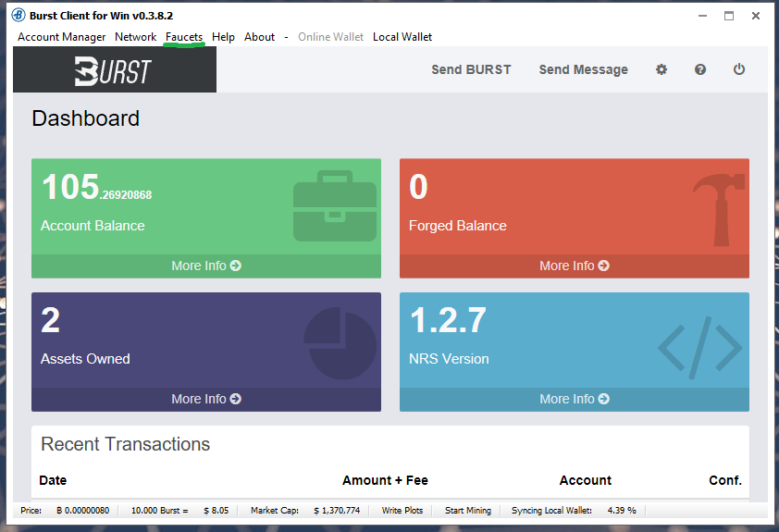
Task: Click the Account column header
Action: tap(586, 480)
